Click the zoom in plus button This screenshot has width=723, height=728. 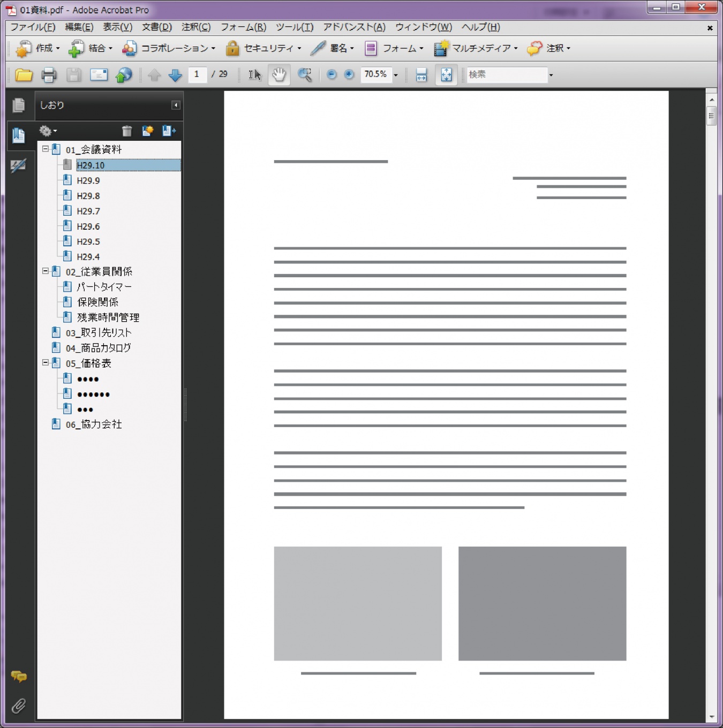click(349, 74)
